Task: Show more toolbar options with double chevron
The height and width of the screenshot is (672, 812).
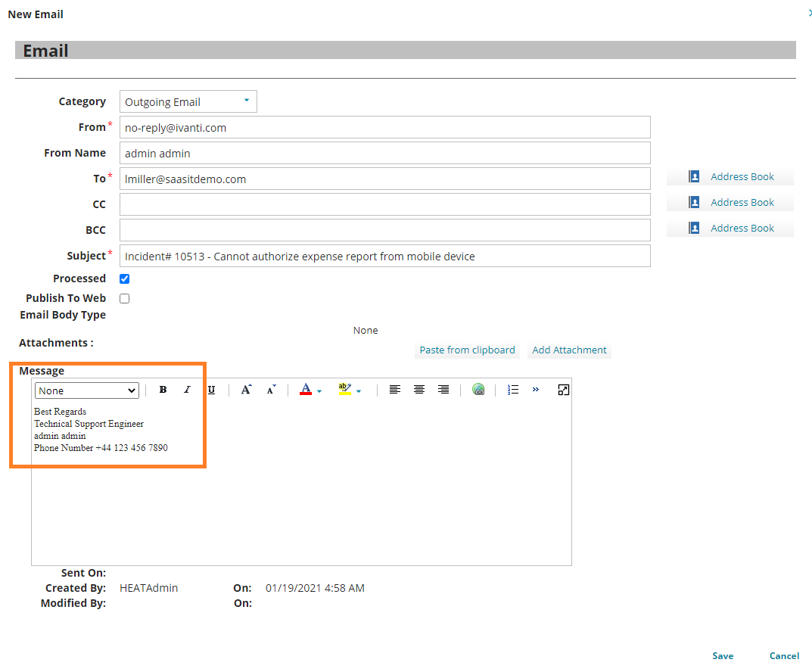Action: click(x=536, y=390)
